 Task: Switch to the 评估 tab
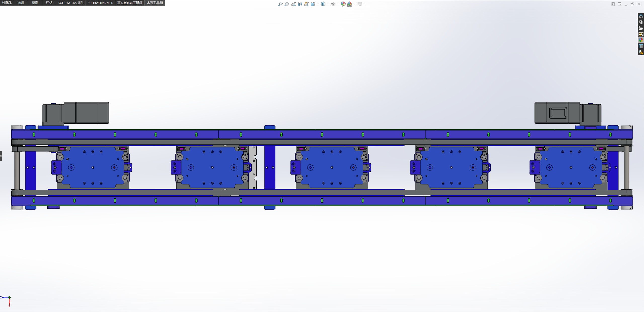coord(49,3)
